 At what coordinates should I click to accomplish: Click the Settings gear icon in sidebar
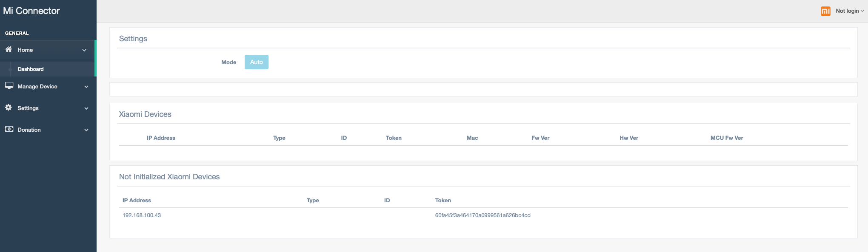pos(9,108)
